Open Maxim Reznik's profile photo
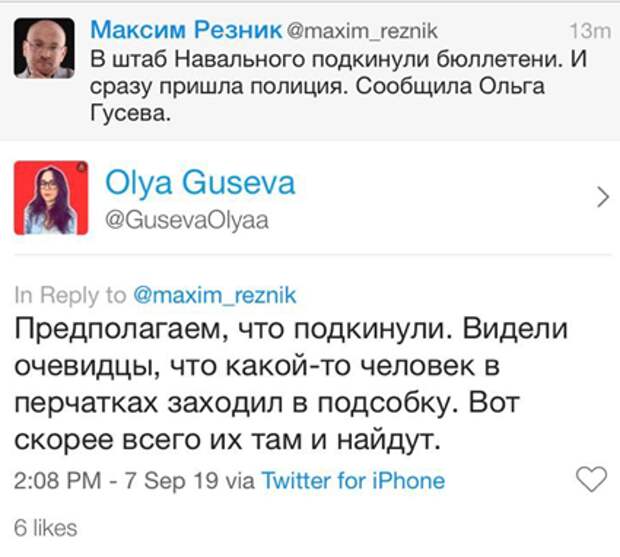620x557 pixels. [x=44, y=48]
